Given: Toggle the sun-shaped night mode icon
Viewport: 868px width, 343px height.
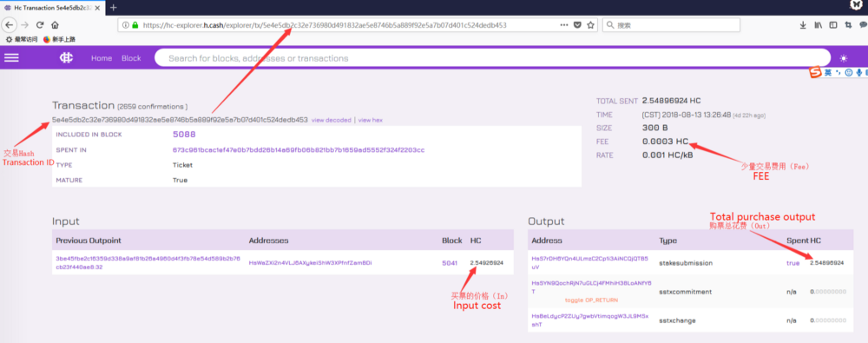Looking at the screenshot, I should (x=844, y=58).
